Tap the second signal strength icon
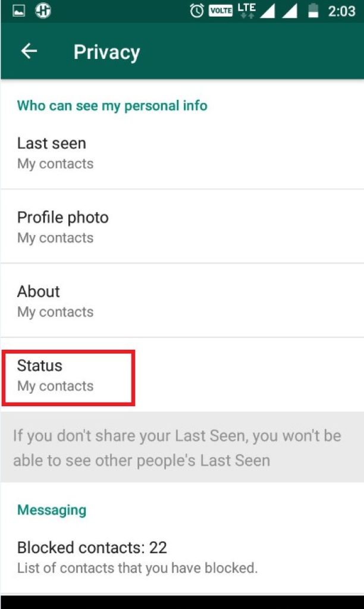The width and height of the screenshot is (364, 609). tap(290, 11)
